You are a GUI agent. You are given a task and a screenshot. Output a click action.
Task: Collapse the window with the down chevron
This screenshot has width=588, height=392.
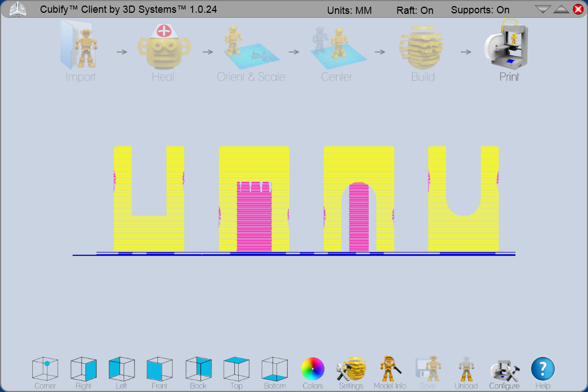pyautogui.click(x=542, y=8)
